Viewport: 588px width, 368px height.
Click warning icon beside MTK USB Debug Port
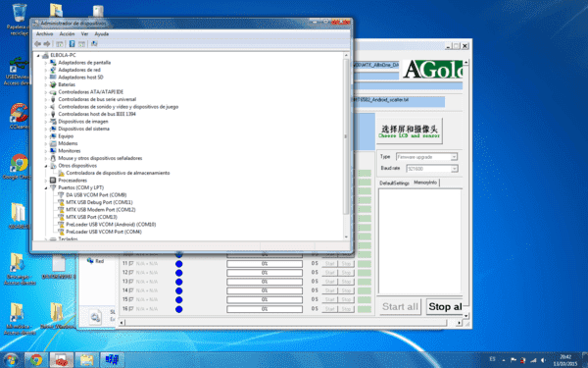pos(61,202)
